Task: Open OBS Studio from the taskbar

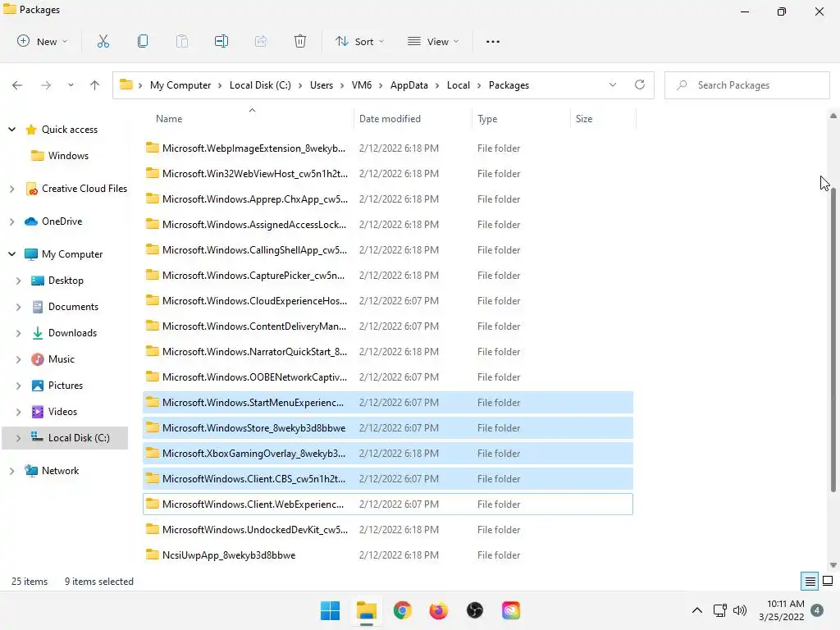Action: pyautogui.click(x=475, y=610)
